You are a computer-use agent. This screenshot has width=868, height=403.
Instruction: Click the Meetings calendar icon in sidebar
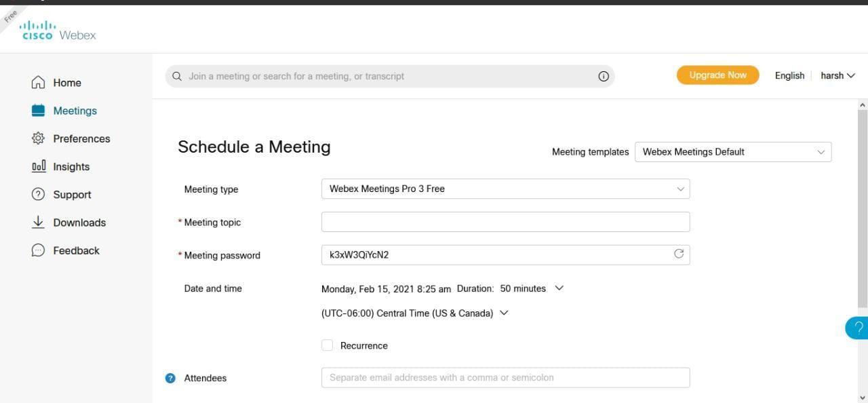pos(38,110)
